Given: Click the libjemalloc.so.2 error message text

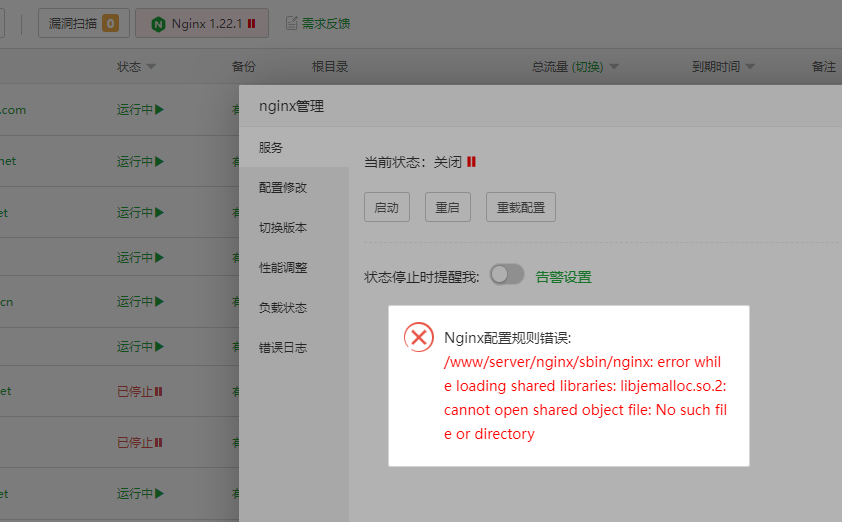Looking at the screenshot, I should coord(585,398).
